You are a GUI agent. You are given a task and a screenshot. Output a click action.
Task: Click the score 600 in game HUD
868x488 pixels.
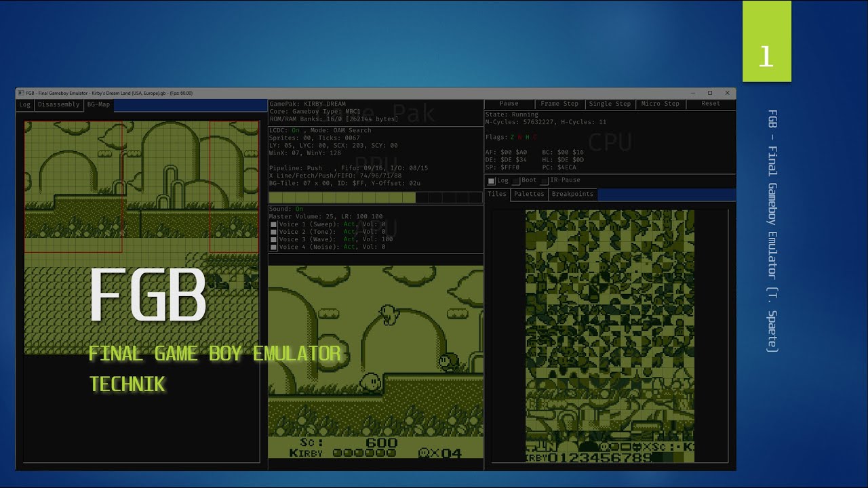point(382,443)
